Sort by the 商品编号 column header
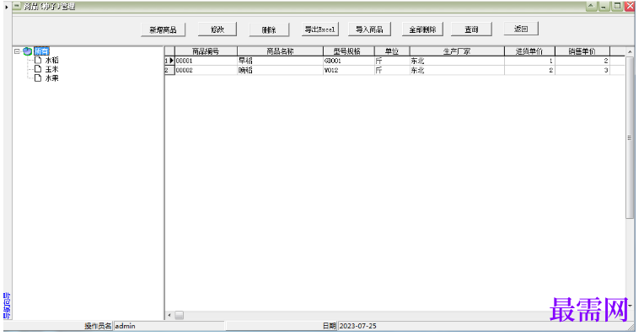Image resolution: width=644 pixels, height=336 pixels. [206, 51]
